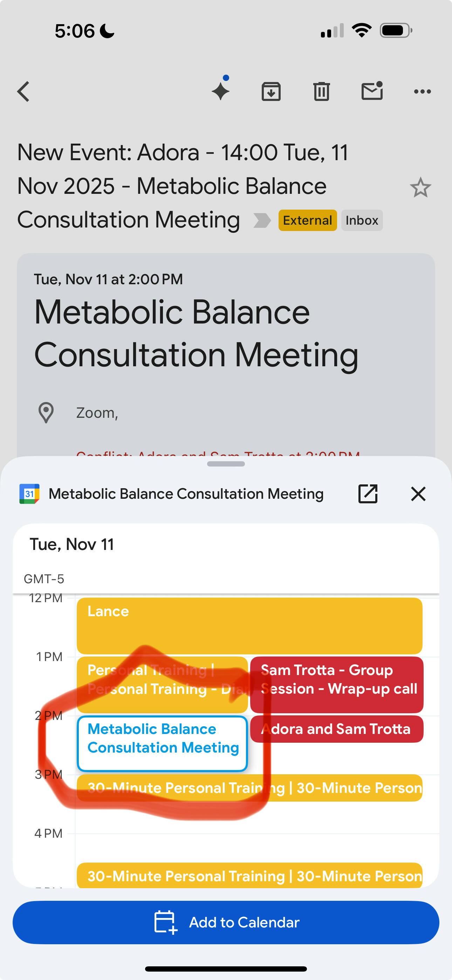The image size is (452, 980).
Task: Tap the Zoom location pin icon
Action: 46,413
